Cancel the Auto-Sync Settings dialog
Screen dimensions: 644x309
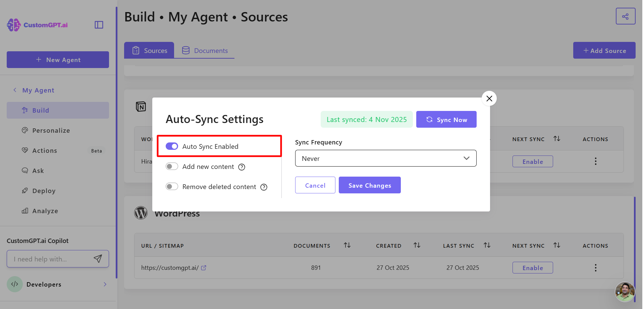point(315,185)
